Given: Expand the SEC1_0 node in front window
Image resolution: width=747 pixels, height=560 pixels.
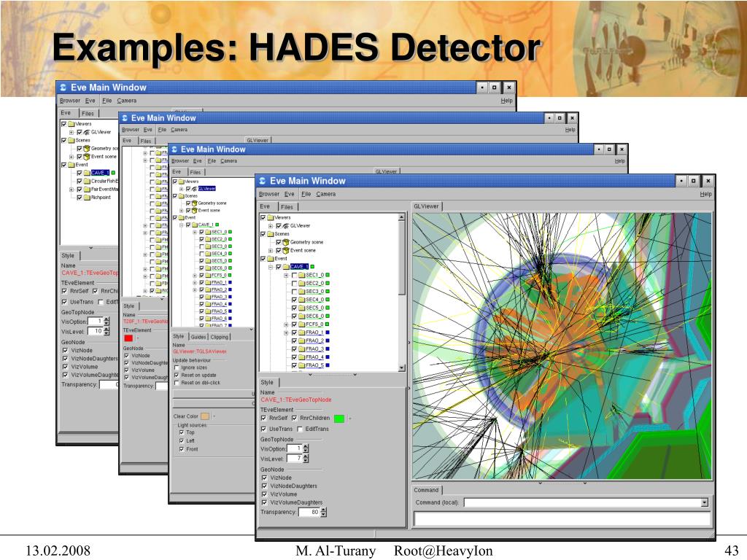Looking at the screenshot, I should 286,275.
